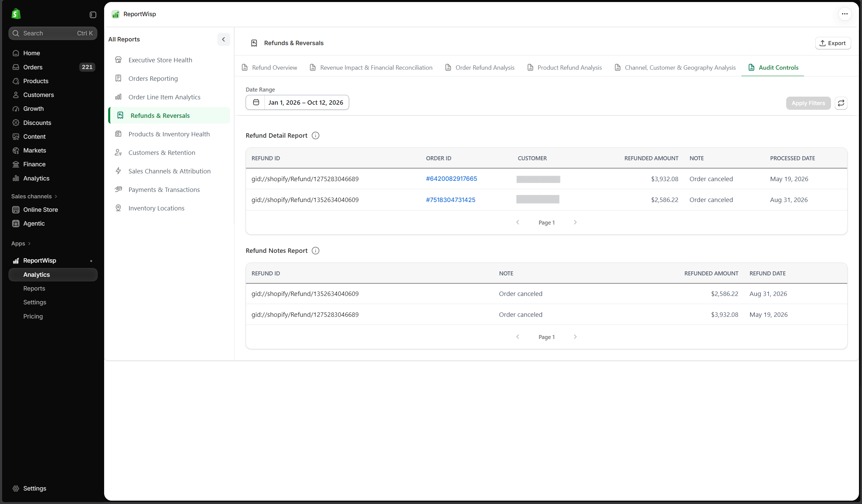Click the Order Line Item Analytics chart icon
This screenshot has width=862, height=504.
click(x=118, y=97)
